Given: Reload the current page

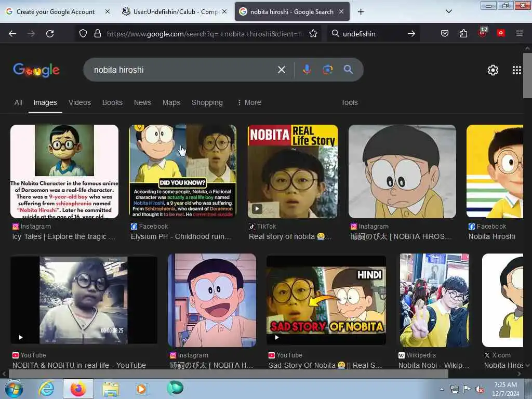Looking at the screenshot, I should (x=50, y=34).
